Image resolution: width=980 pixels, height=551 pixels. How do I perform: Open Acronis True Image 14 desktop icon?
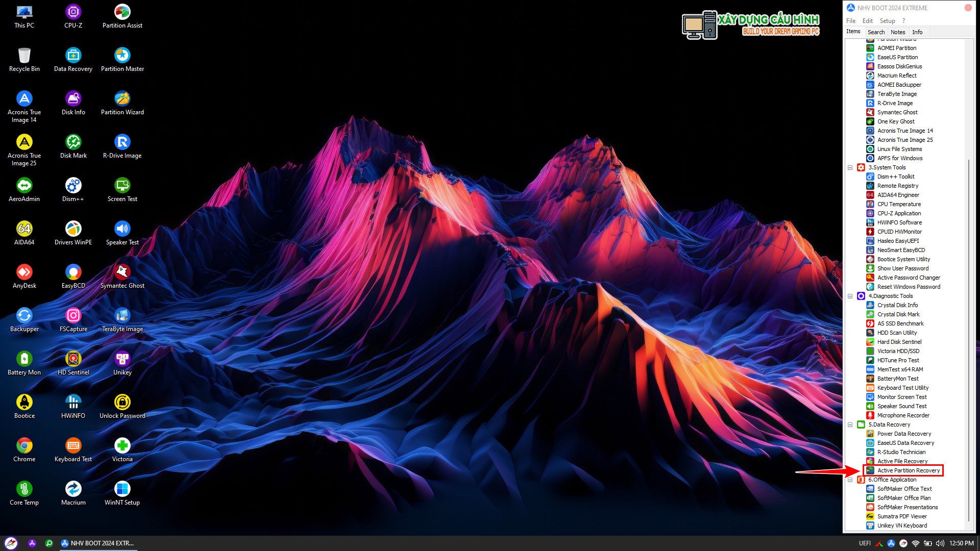click(x=24, y=107)
